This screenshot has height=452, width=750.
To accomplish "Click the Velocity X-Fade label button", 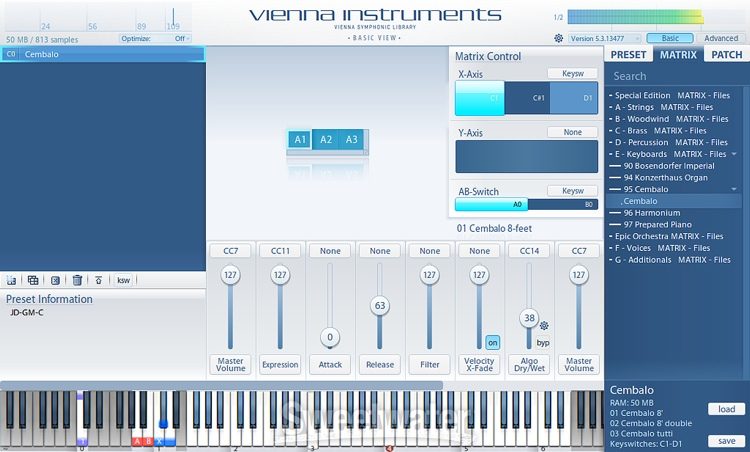I will pyautogui.click(x=479, y=364).
